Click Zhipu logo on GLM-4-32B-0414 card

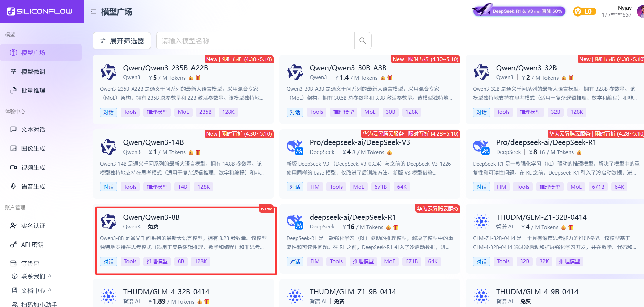[108, 296]
